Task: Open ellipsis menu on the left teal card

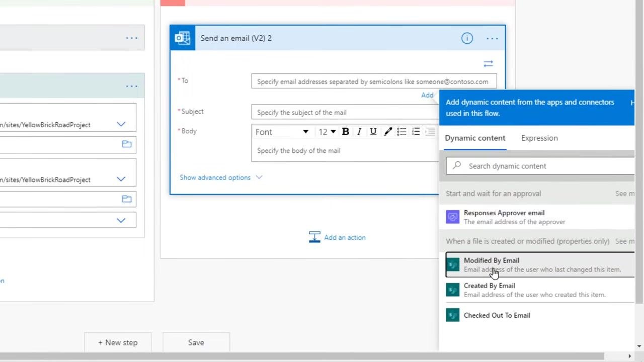Action: [x=132, y=86]
